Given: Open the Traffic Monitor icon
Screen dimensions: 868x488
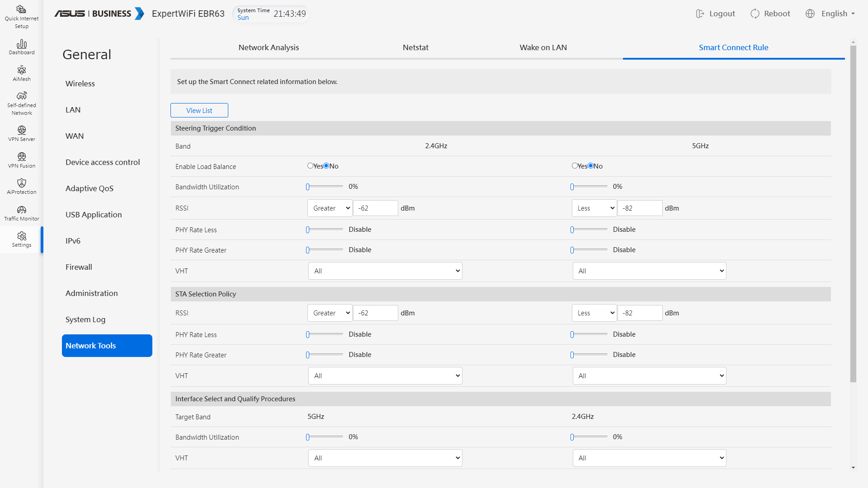Looking at the screenshot, I should click(21, 210).
